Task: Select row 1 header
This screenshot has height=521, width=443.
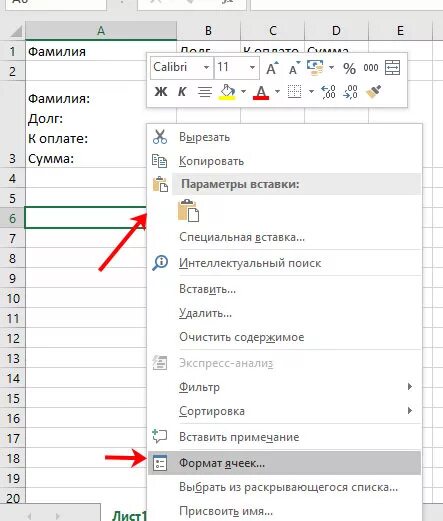Action: (x=13, y=51)
